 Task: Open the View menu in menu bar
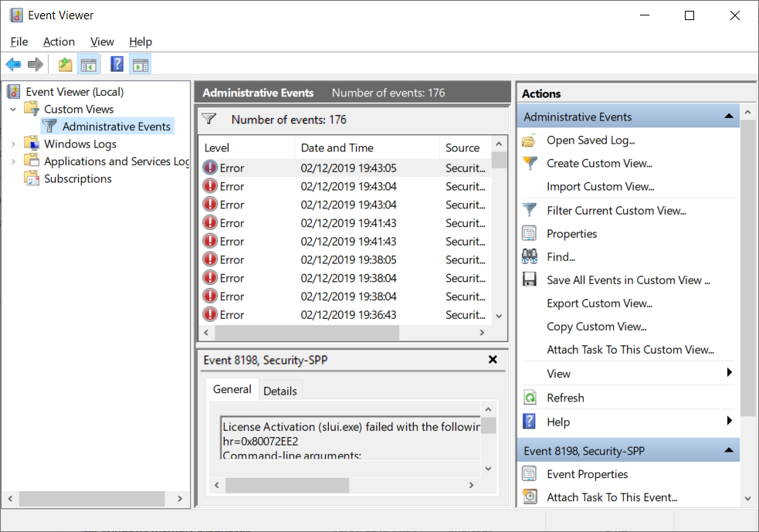[102, 42]
